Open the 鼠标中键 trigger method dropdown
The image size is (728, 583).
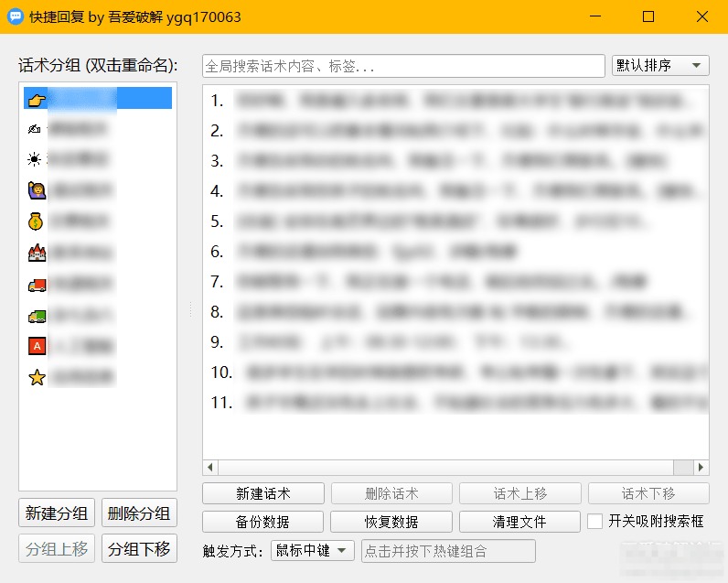click(313, 550)
